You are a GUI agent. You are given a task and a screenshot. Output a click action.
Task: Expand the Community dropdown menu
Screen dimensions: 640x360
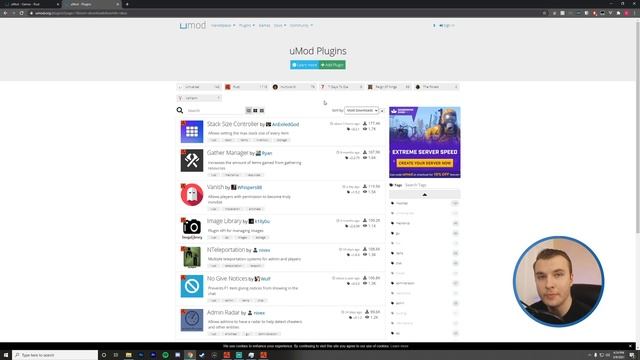301,25
